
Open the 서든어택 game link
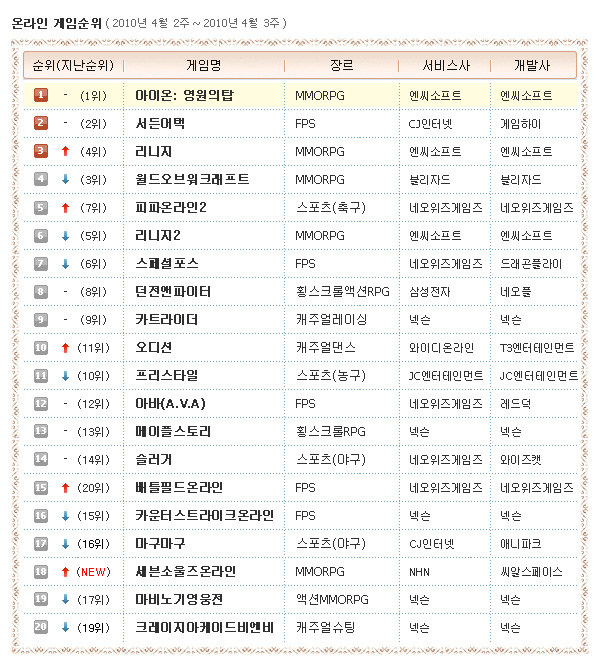coord(160,123)
